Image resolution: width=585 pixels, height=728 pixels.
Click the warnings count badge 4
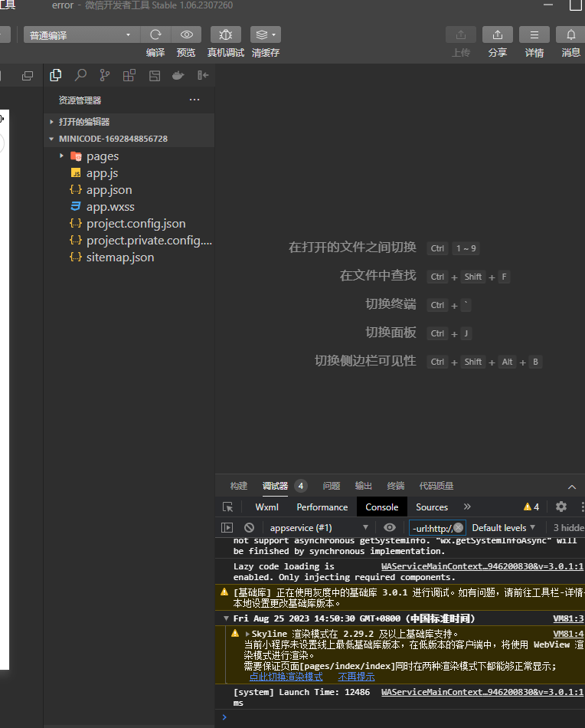click(531, 507)
